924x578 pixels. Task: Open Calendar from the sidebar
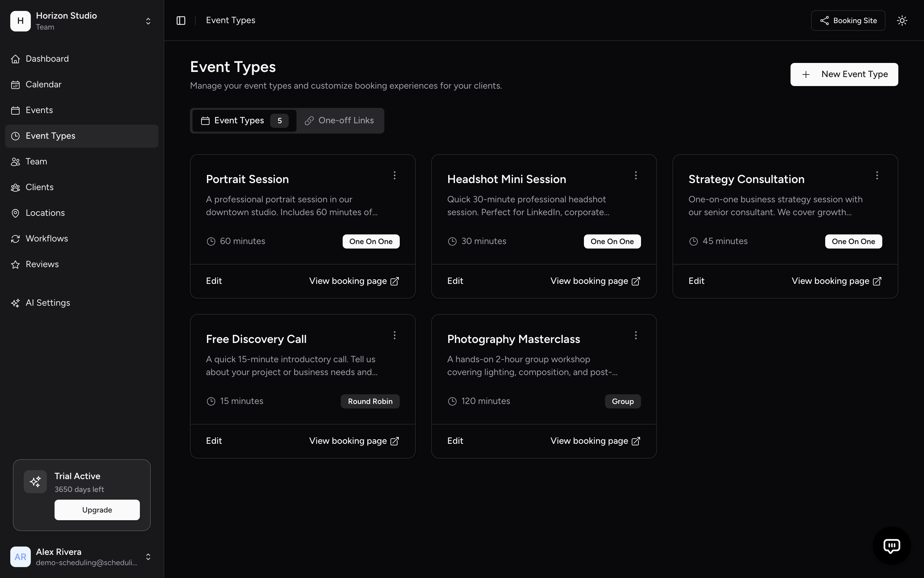point(82,84)
